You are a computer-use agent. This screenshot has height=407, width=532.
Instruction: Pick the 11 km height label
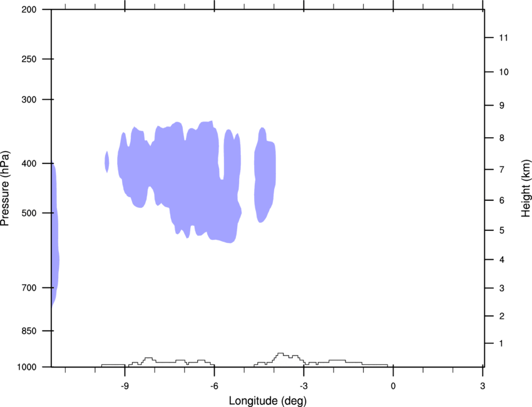(x=503, y=38)
